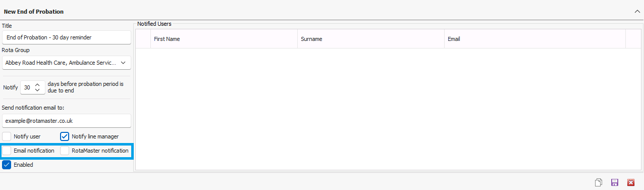Viewport: 644px width, 190px height.
Task: Decrease notify days with down arrow
Action: tap(37, 90)
